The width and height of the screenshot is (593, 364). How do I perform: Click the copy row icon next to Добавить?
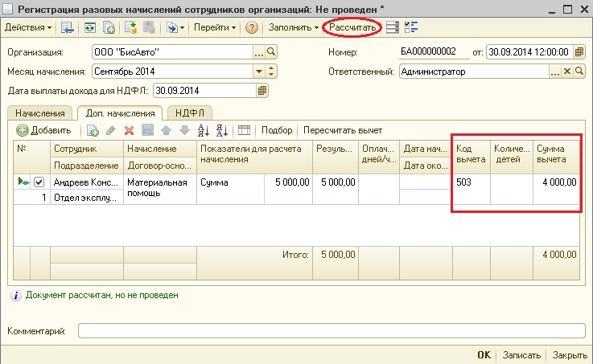coord(93,130)
